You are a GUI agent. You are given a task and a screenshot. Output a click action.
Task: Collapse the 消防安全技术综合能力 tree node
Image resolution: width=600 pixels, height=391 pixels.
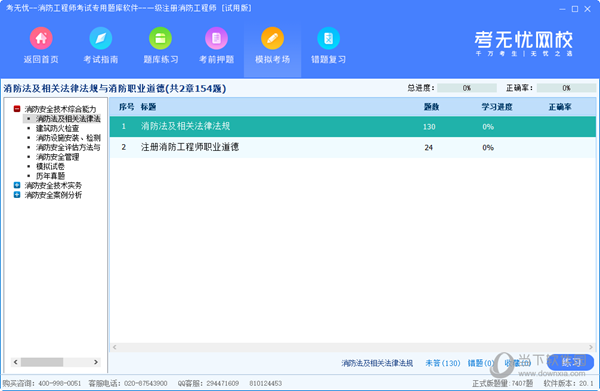tap(17, 109)
